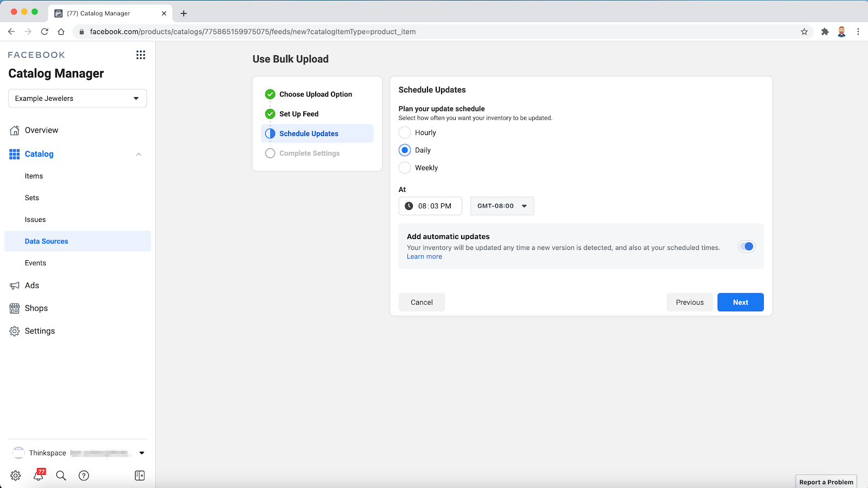Select the Hourly update schedule
The image size is (868, 488).
405,132
